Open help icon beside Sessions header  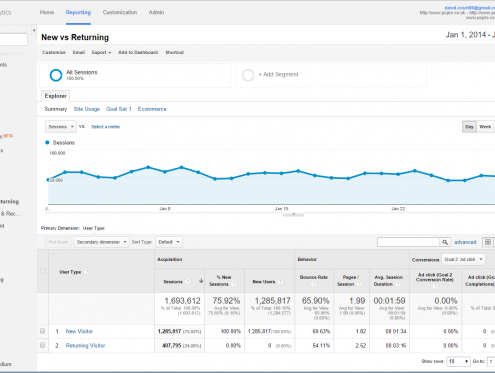click(188, 282)
